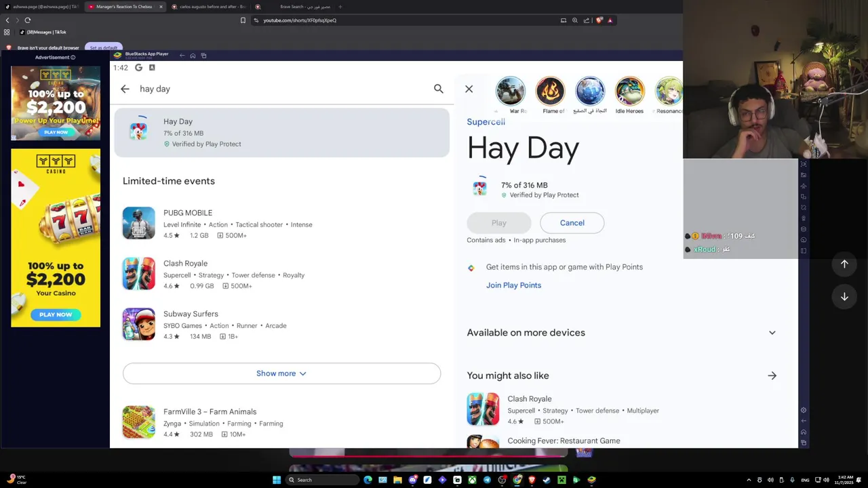
Task: Switch to the Manager's Reaction To Chelsea tab
Action: click(x=125, y=7)
